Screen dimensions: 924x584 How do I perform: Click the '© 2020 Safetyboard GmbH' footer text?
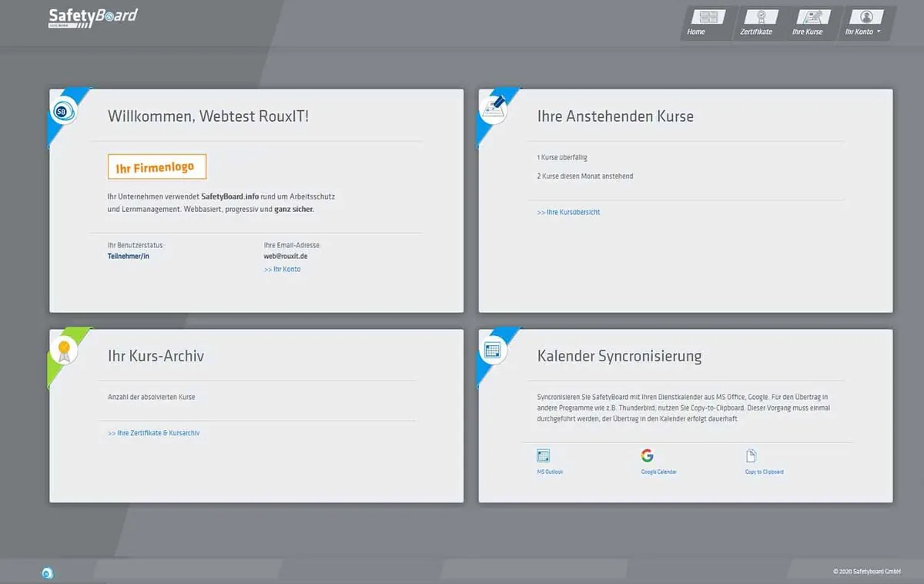pos(867,572)
